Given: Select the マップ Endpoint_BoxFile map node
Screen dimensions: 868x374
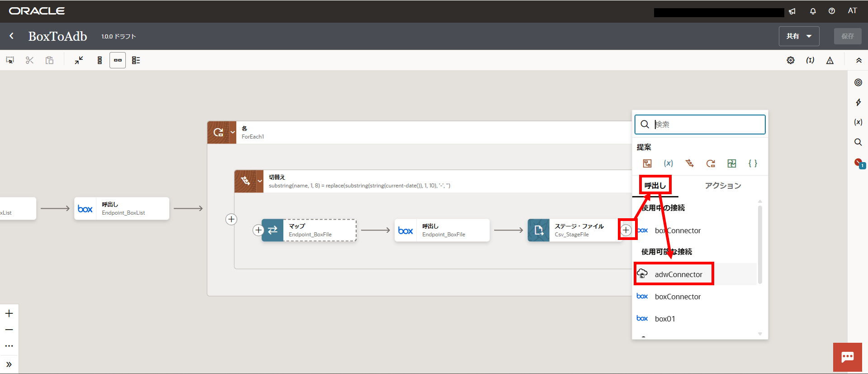Looking at the screenshot, I should coord(309,230).
